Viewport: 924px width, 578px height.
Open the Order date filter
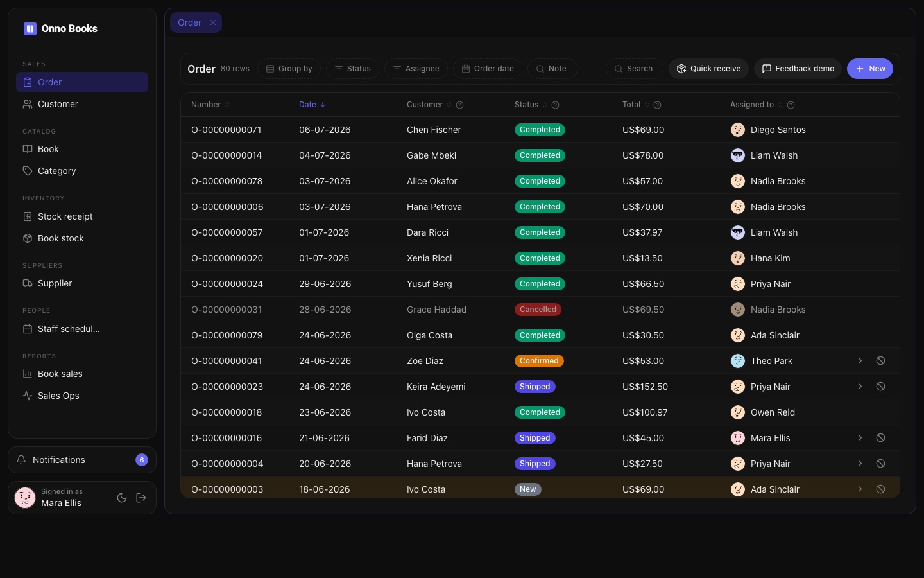[488, 69]
